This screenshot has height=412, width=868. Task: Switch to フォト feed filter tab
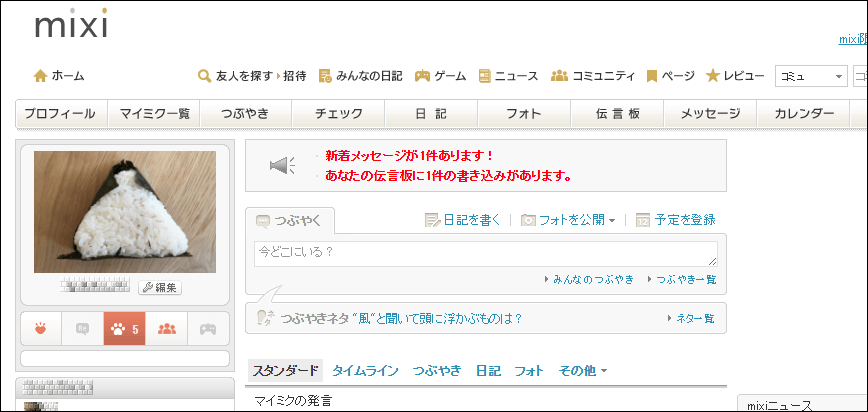[529, 371]
